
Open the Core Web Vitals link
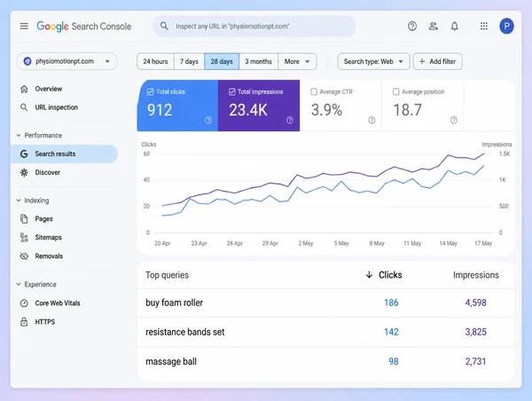64,303
